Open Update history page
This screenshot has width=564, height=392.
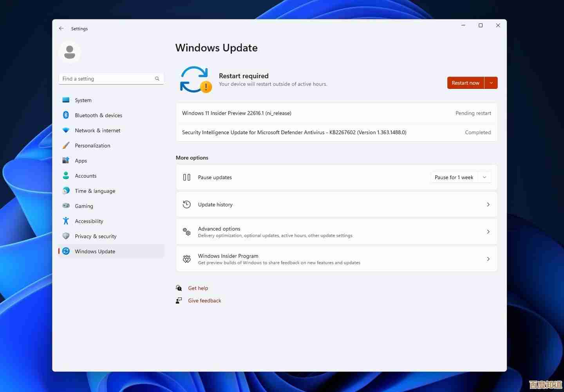pos(336,205)
